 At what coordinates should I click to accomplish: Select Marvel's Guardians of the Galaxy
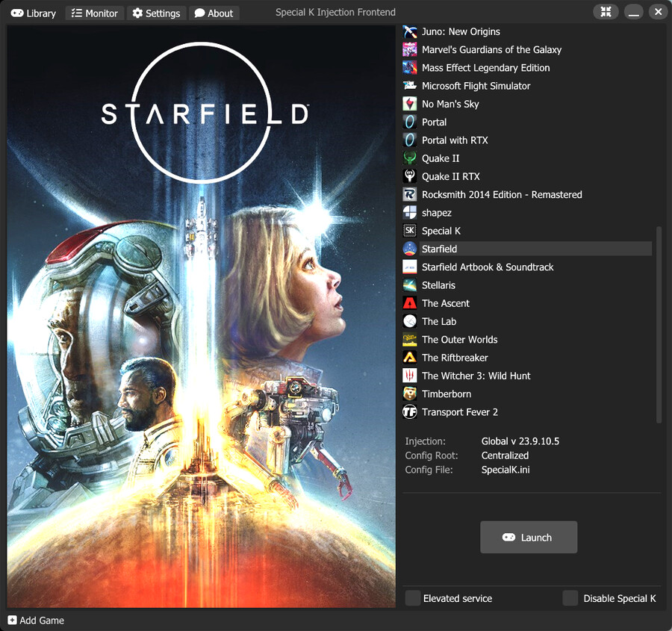[491, 50]
